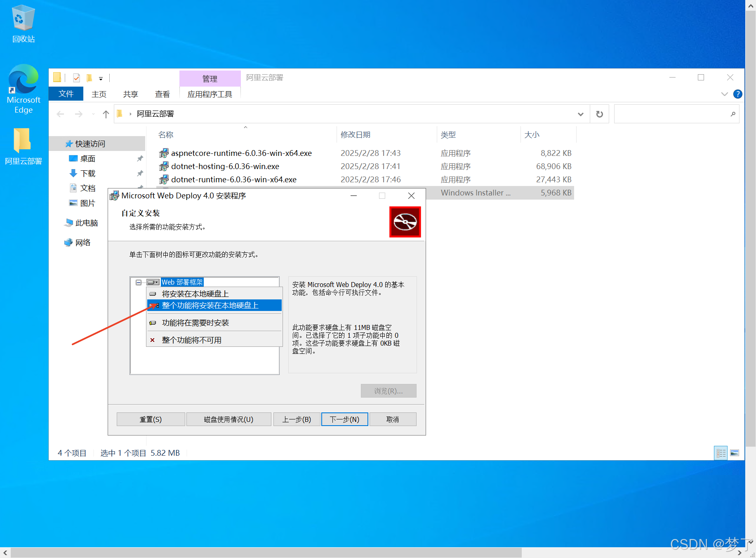
Task: Click the dotnet-runtime installer file icon
Action: [164, 179]
